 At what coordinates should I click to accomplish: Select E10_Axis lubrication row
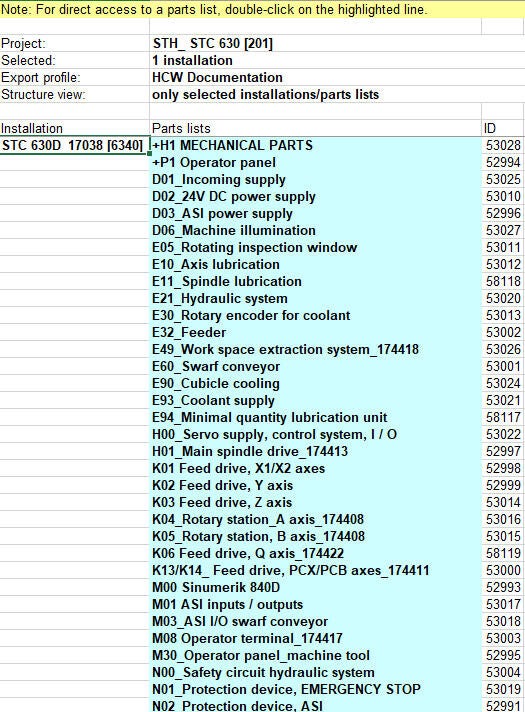coord(315,264)
